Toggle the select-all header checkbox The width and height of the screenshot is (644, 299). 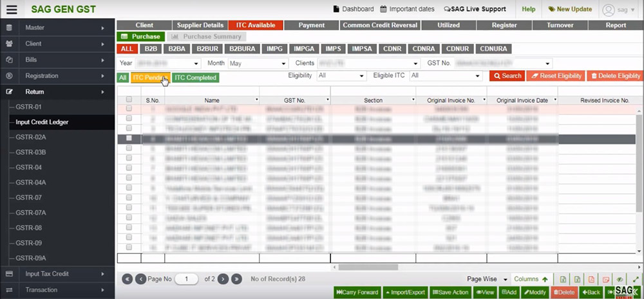[129, 100]
